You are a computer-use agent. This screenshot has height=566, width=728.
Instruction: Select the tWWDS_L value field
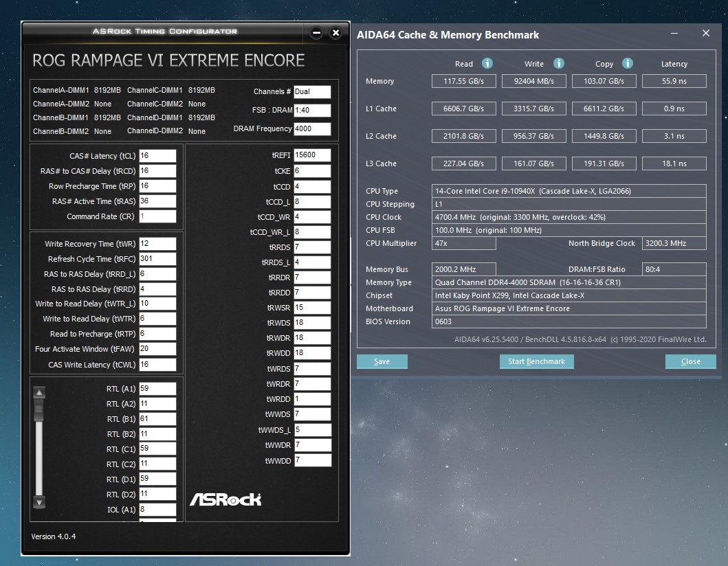(313, 430)
